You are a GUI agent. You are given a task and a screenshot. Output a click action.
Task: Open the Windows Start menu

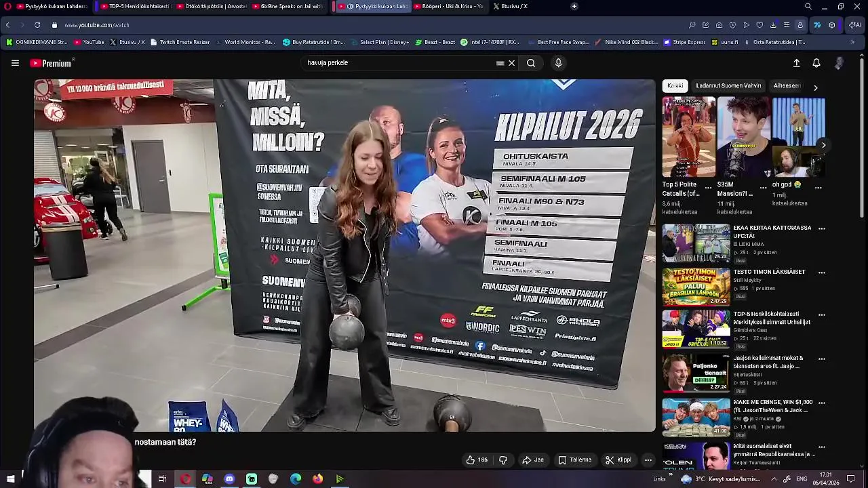coord(10,479)
